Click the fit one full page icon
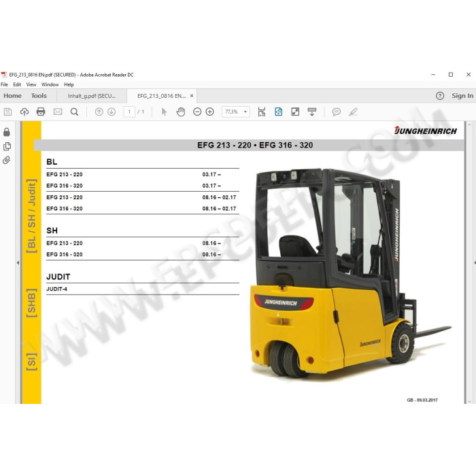Screen dimensions: 476x476 click(x=278, y=112)
